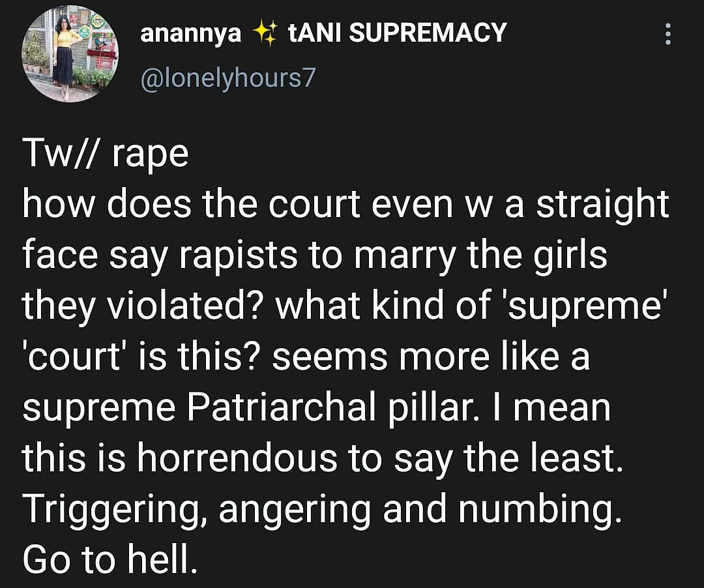The height and width of the screenshot is (588, 704).
Task: Click the word 'angering' in the tweet
Action: pos(295,510)
